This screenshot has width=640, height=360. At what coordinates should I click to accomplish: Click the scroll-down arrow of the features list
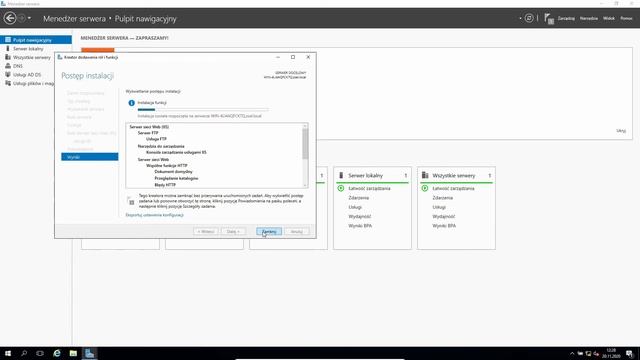[x=305, y=185]
